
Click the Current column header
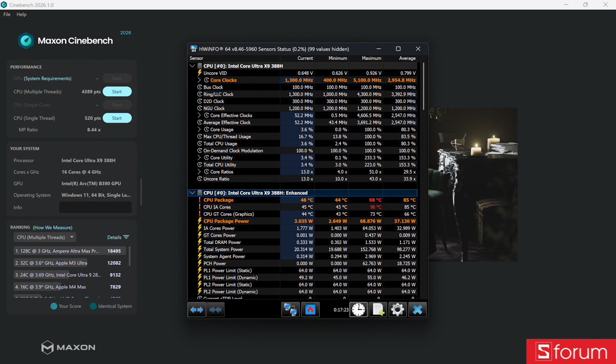305,58
